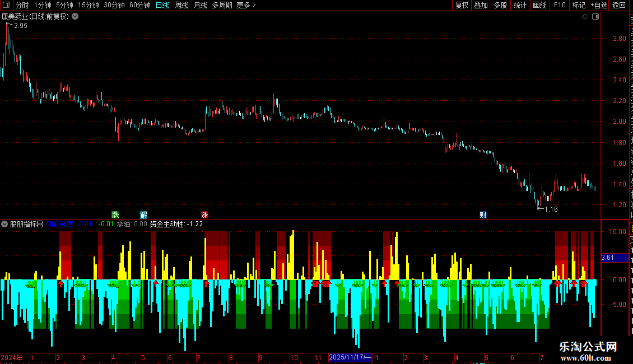The height and width of the screenshot is (364, 633).
Task: Click the 标记 mark button
Action: point(579,5)
